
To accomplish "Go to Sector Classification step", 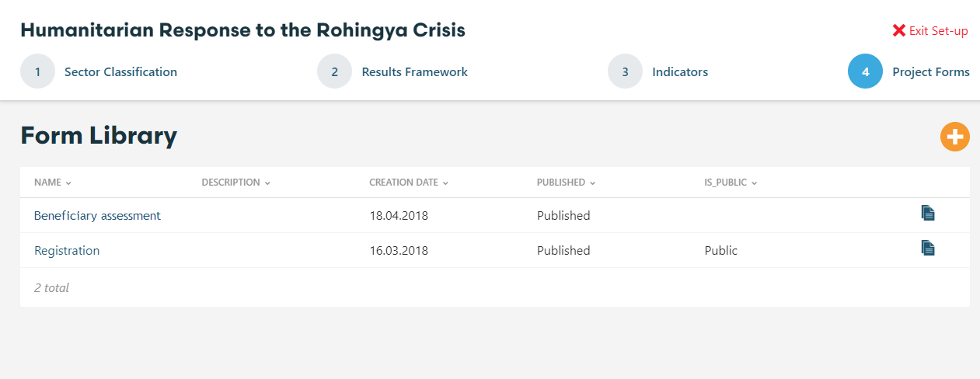I will [120, 72].
